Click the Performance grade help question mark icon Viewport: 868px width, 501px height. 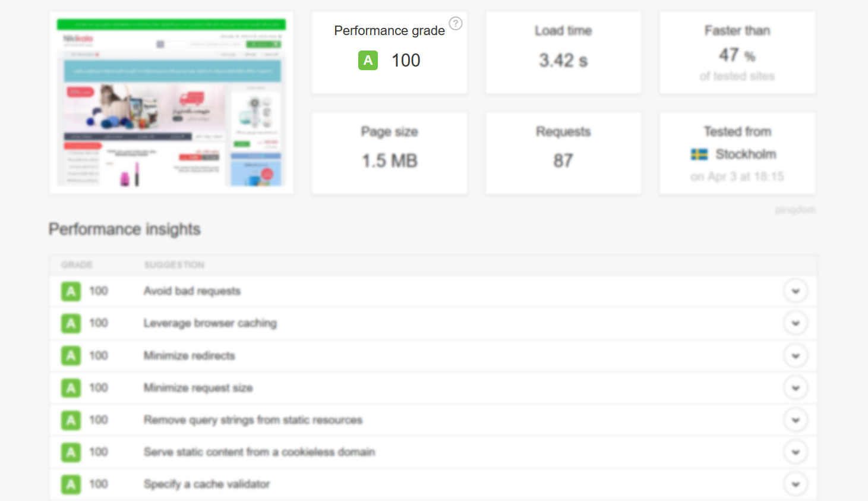(456, 23)
